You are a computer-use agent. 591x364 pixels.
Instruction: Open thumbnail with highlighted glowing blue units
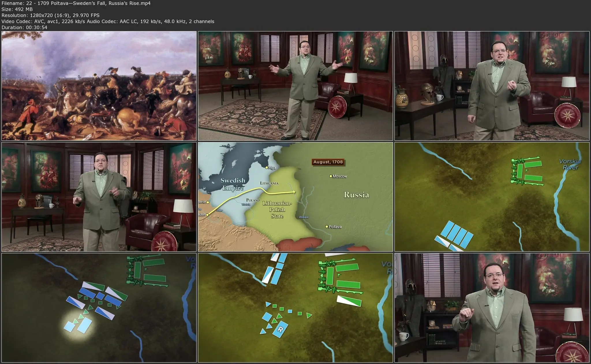(x=99, y=308)
